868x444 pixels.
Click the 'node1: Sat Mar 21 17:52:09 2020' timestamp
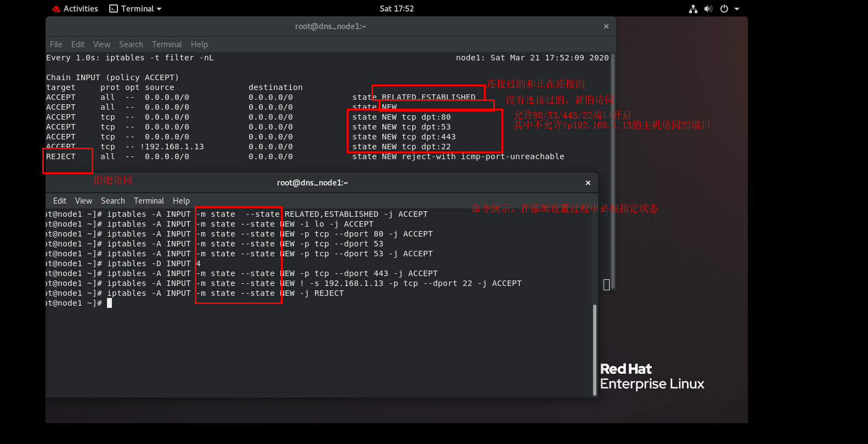532,58
